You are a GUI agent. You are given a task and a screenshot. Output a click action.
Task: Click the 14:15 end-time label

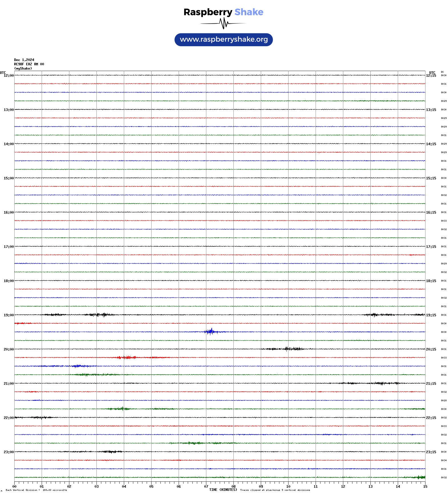[431, 144]
